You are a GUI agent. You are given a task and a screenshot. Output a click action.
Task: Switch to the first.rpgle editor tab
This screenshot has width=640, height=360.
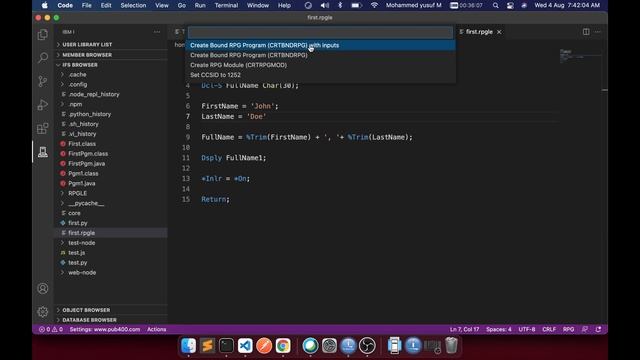point(478,32)
